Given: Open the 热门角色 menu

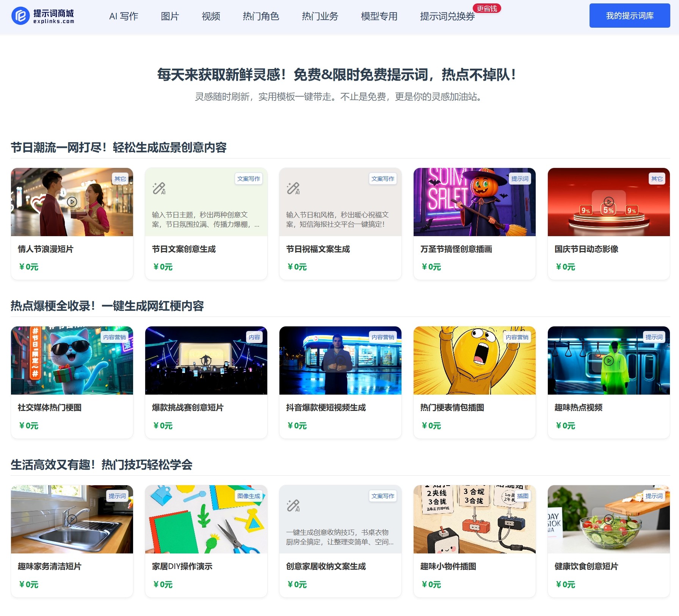Looking at the screenshot, I should coord(260,16).
